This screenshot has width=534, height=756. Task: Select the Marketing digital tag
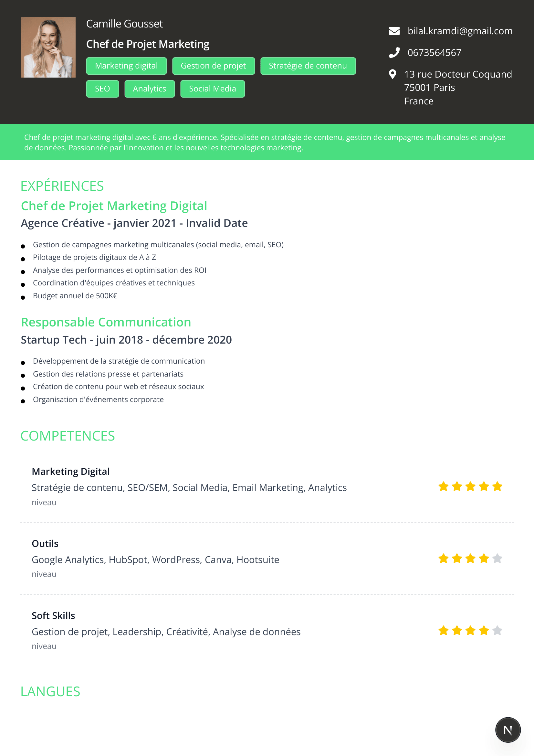click(x=126, y=66)
